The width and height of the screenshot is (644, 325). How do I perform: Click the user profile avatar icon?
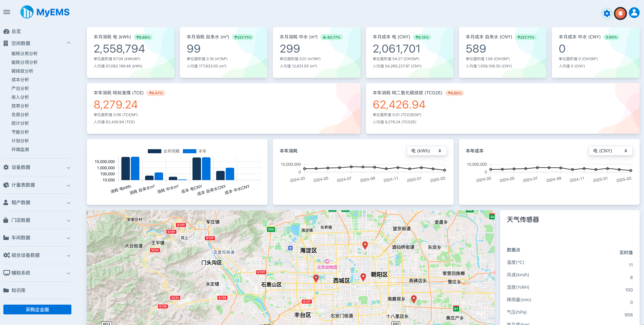click(634, 13)
